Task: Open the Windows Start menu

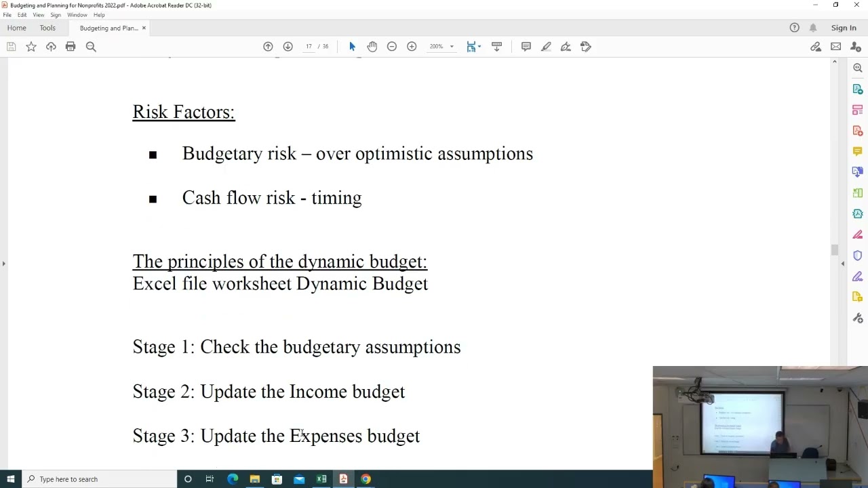Action: (10, 479)
